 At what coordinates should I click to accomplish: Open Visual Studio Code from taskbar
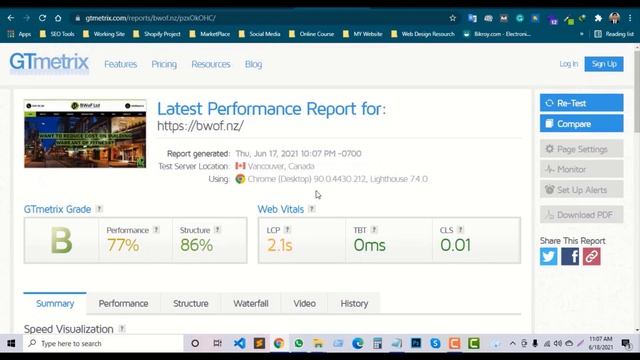click(240, 343)
